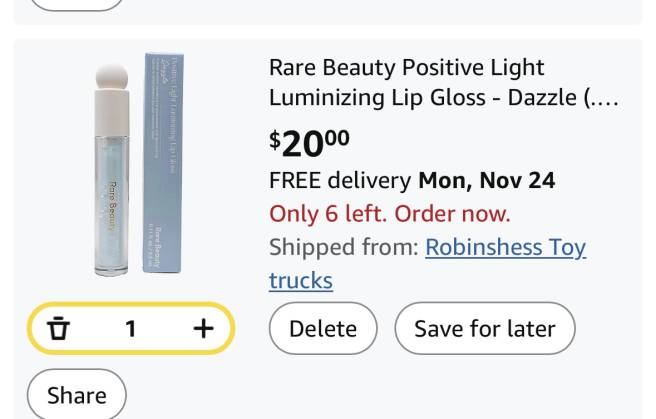Image resolution: width=656 pixels, height=419 pixels.
Task: Click the partially visible button at top
Action: click(x=76, y=3)
